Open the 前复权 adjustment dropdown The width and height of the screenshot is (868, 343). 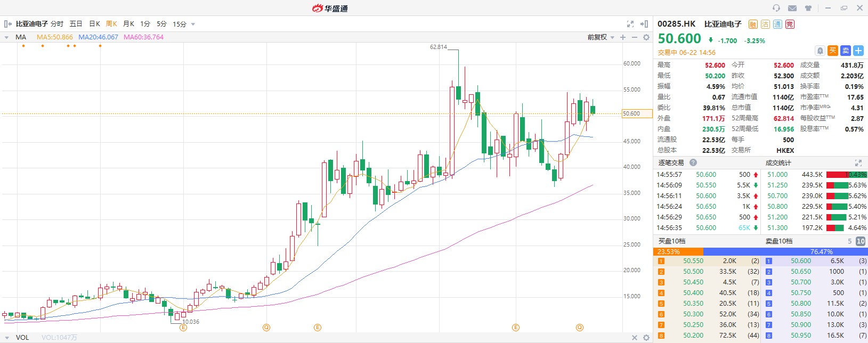coord(601,37)
